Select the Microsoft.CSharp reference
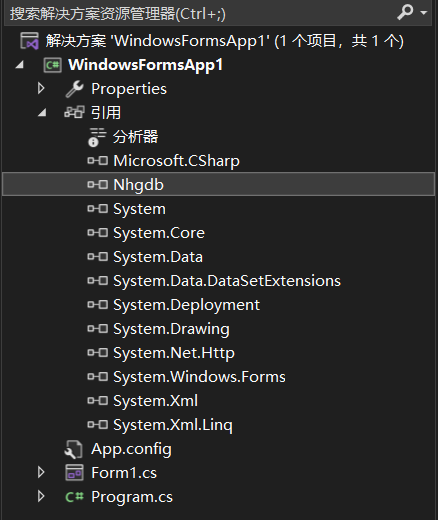The height and width of the screenshot is (520, 438). coord(176,161)
